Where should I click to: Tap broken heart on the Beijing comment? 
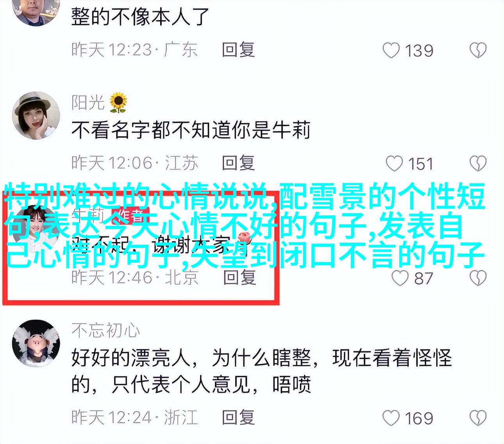[478, 278]
